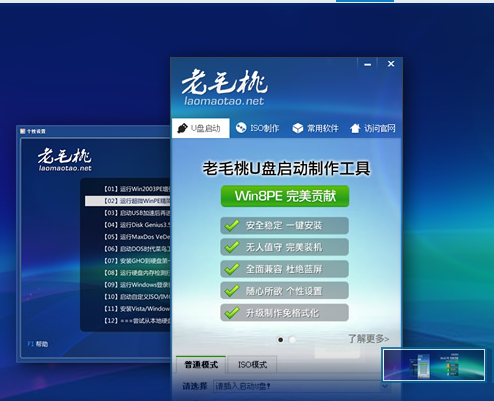
Task: Click the green check beside 随心所欲 个性设置
Action: coord(232,291)
